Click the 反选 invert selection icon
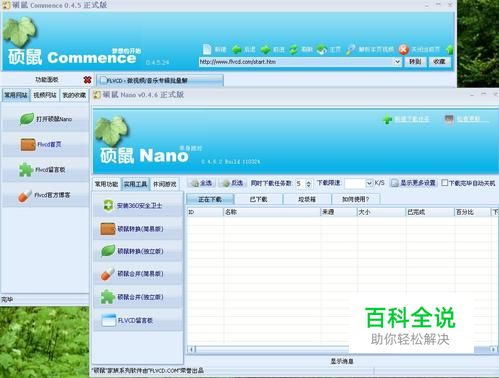Viewport: 499px width, 378px height. pos(226,183)
